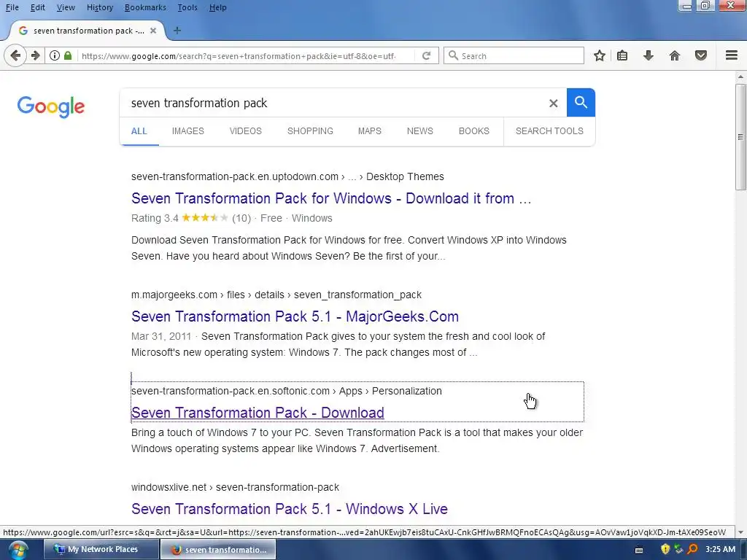This screenshot has height=560, width=747.
Task: Go back using the browser back arrow
Action: (x=15, y=55)
